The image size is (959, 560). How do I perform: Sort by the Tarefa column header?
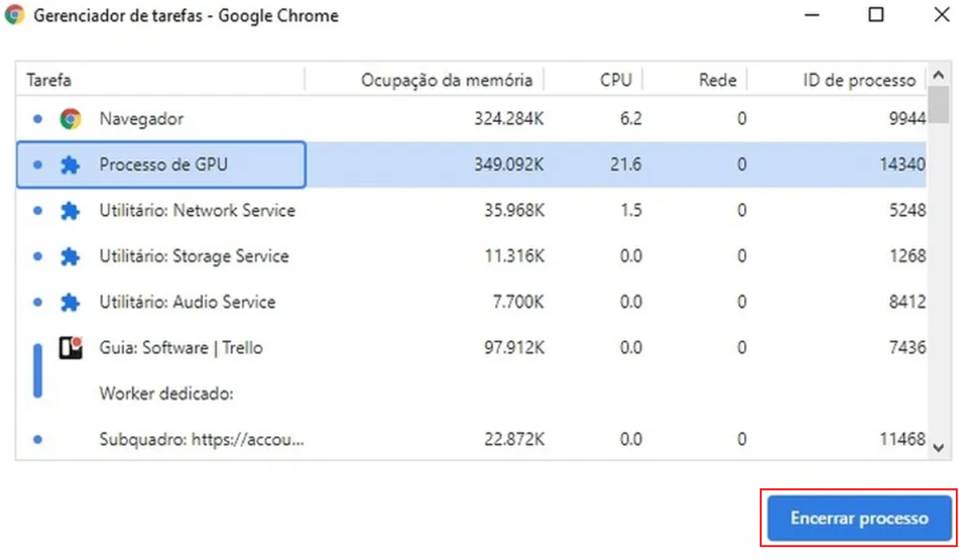click(50, 80)
